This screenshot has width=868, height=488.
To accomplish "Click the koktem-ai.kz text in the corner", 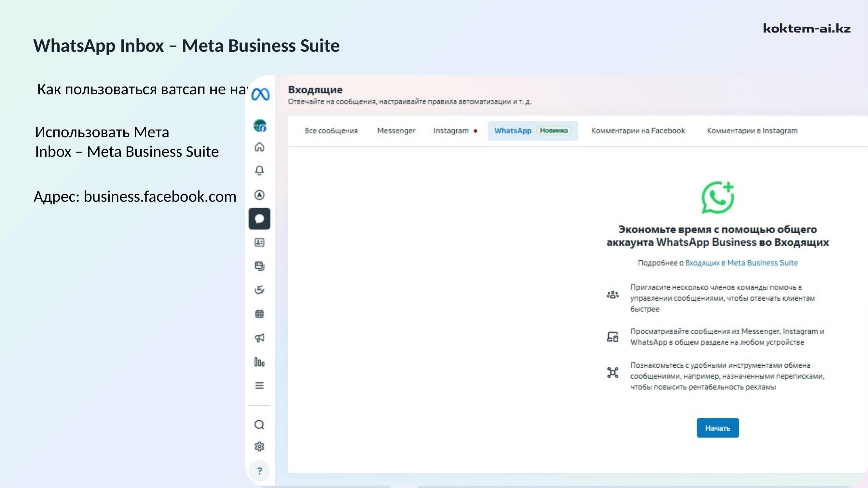I will (807, 28).
